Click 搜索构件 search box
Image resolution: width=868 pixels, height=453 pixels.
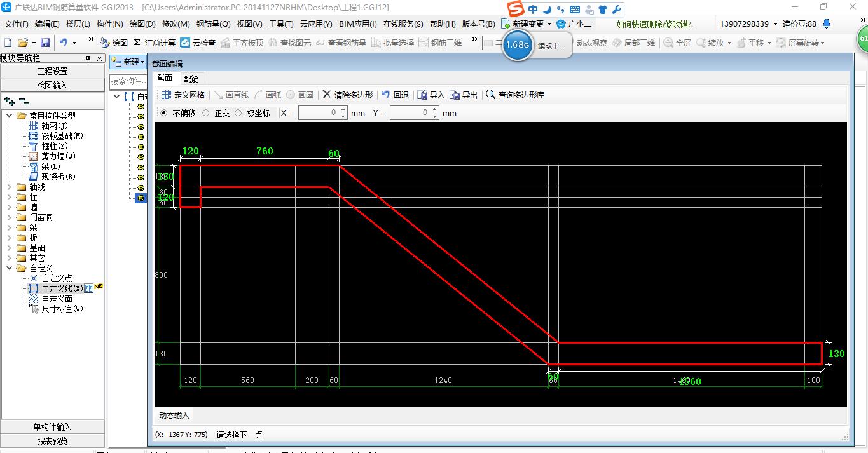[x=129, y=81]
